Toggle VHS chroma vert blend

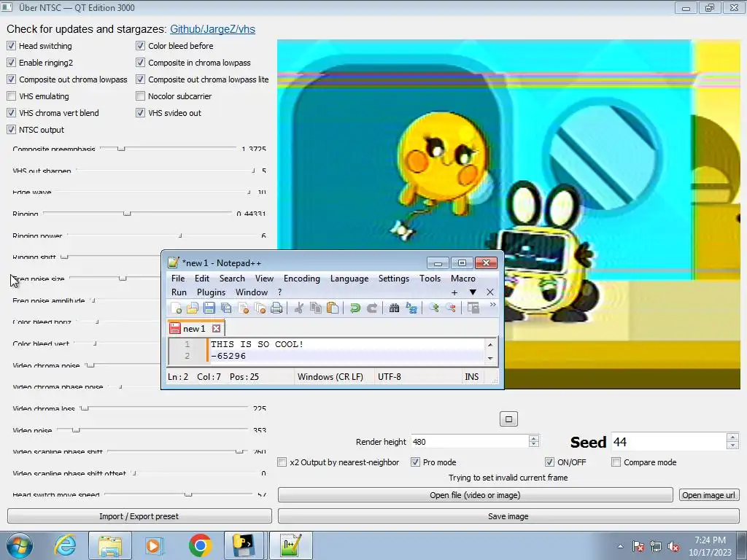(12, 113)
